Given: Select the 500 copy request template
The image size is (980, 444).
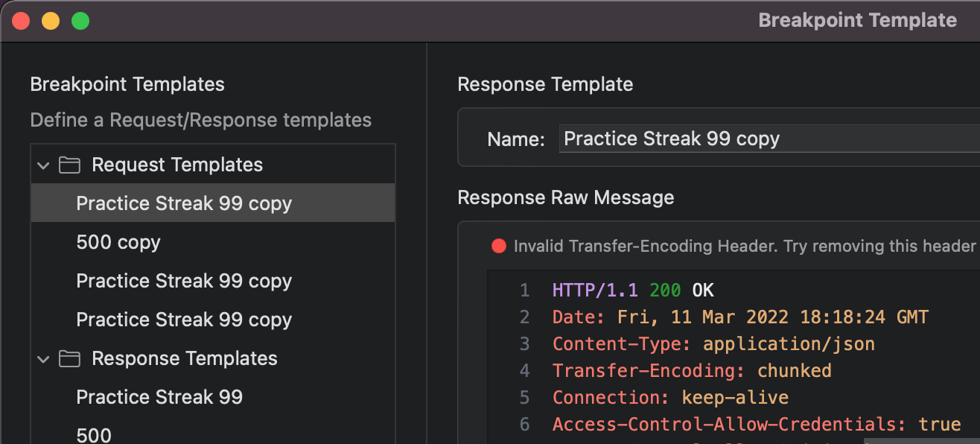Looking at the screenshot, I should [118, 242].
